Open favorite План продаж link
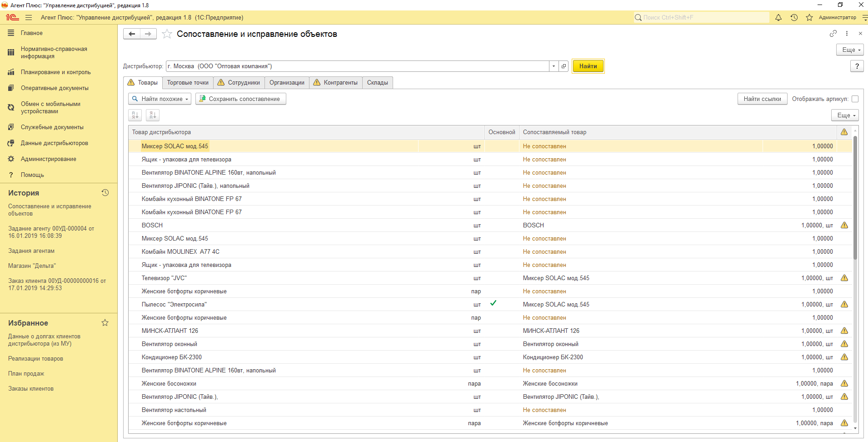 click(26, 373)
